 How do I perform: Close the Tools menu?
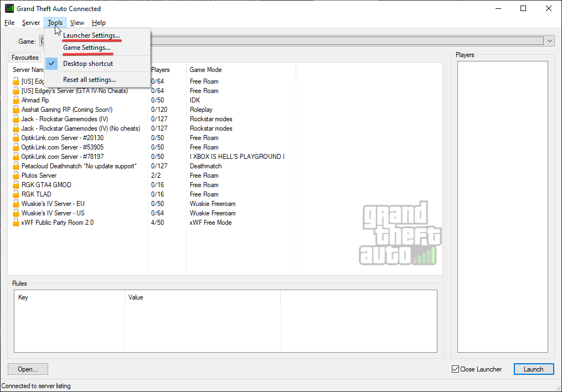tap(55, 23)
